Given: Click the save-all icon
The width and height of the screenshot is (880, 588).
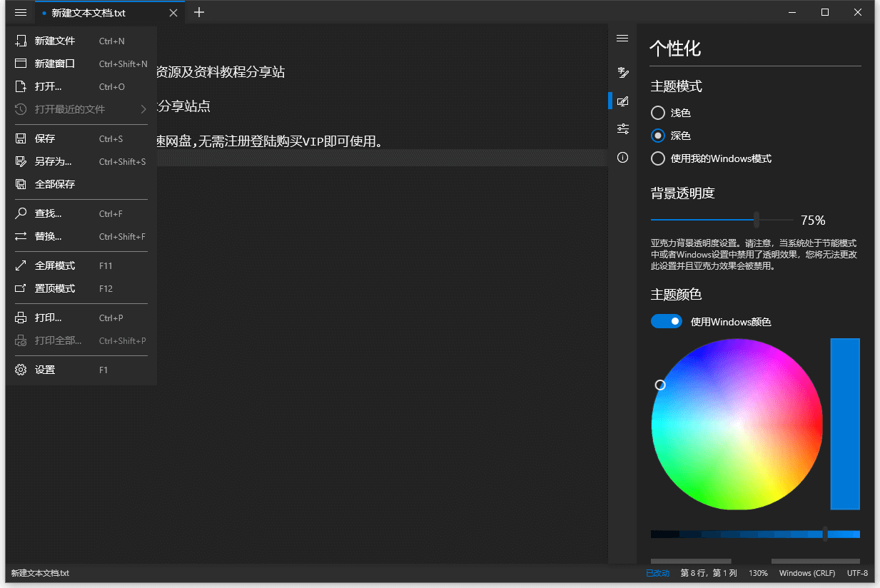Looking at the screenshot, I should pos(21,185).
